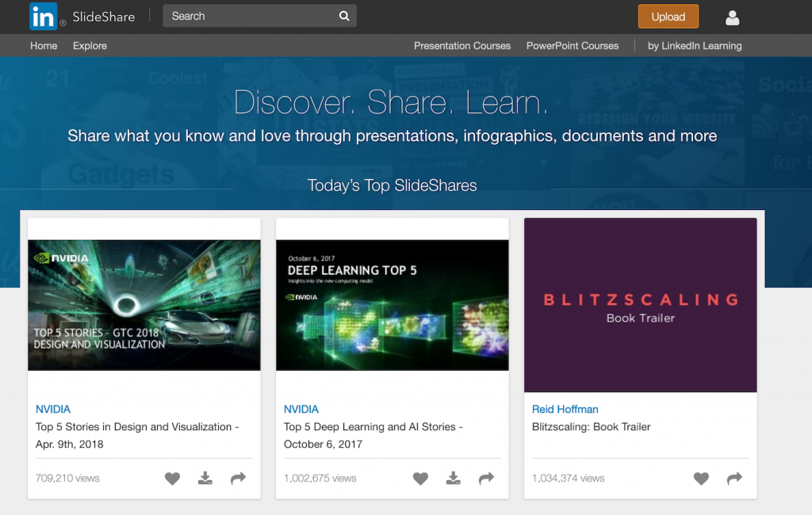Viewport: 812px width, 515px height.
Task: Download the Top 5 Deep Learning slideshow
Action: (453, 479)
